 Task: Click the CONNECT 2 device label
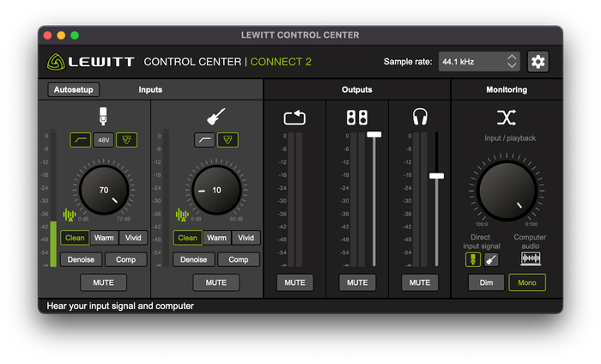coord(281,62)
